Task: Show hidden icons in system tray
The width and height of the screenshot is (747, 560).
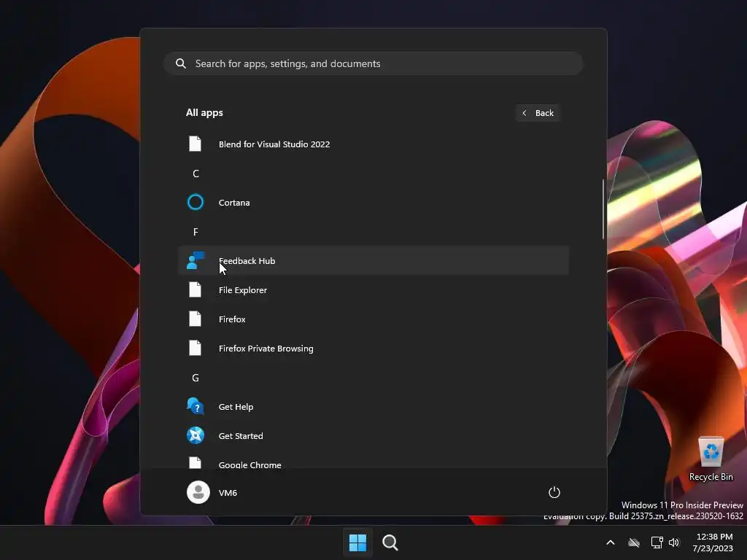Action: coord(611,542)
